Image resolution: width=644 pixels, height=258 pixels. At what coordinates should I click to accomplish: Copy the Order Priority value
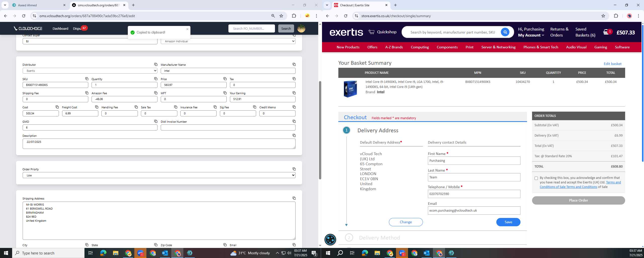pyautogui.click(x=294, y=169)
